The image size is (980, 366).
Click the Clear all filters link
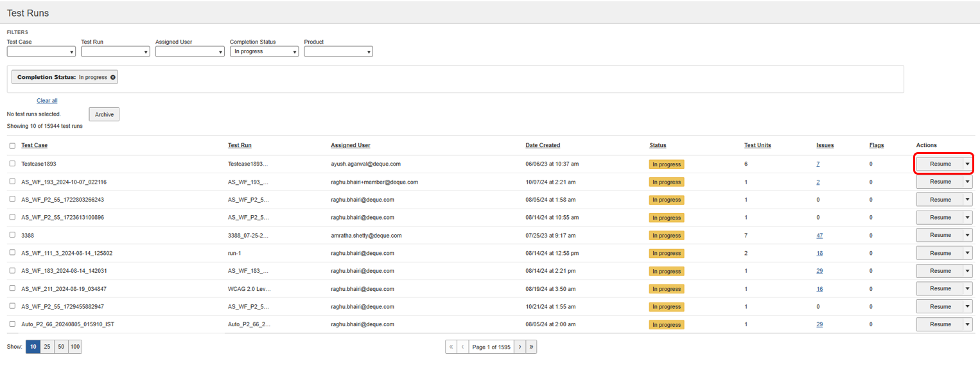point(47,101)
